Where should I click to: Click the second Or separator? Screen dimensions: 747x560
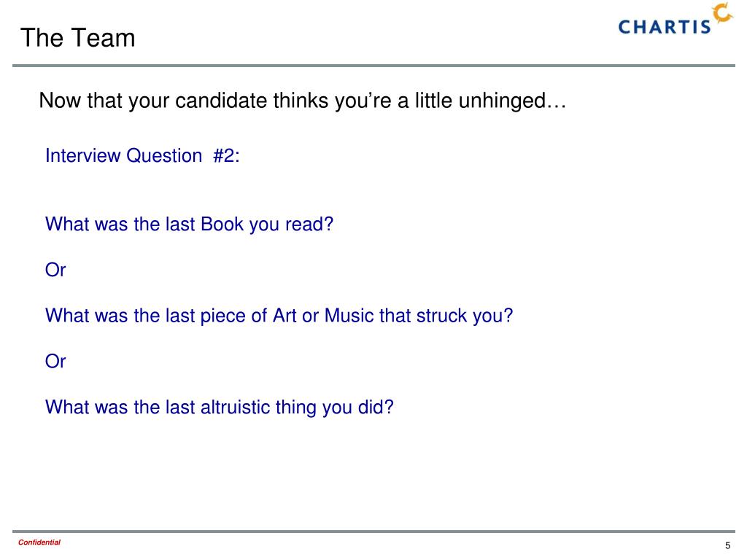55,362
